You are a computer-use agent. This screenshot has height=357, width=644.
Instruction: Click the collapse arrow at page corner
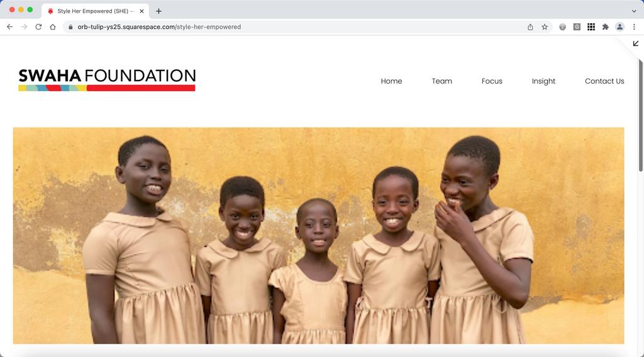636,43
